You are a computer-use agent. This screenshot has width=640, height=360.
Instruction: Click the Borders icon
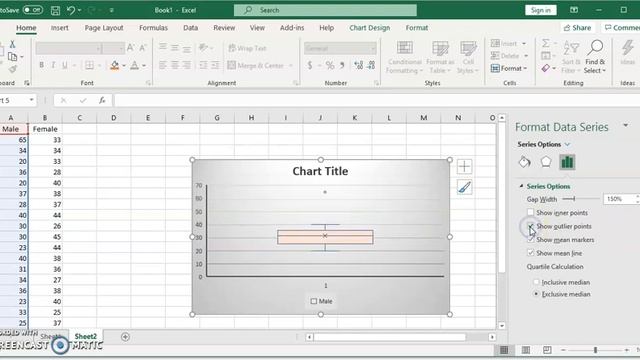coord(89,65)
